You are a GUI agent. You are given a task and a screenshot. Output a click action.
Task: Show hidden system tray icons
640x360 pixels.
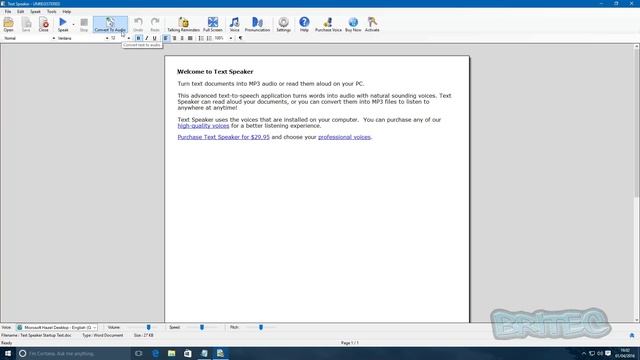pyautogui.click(x=584, y=353)
